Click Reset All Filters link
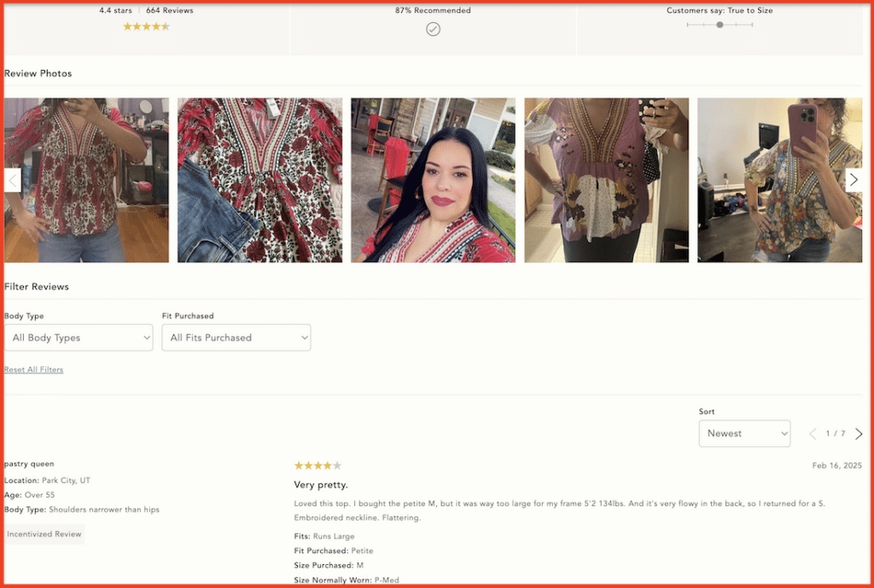 (33, 370)
